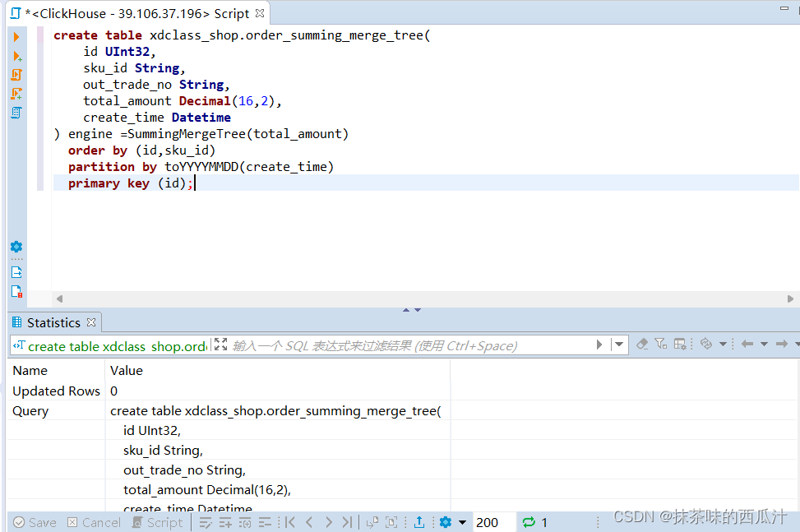Screen dimensions: 800x532
Task: Open result set settings gear
Action: click(446, 522)
